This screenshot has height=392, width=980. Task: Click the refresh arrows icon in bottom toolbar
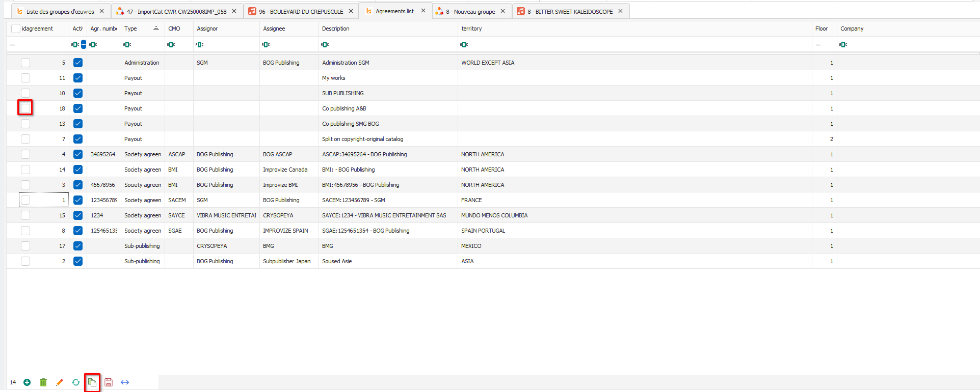(x=76, y=382)
